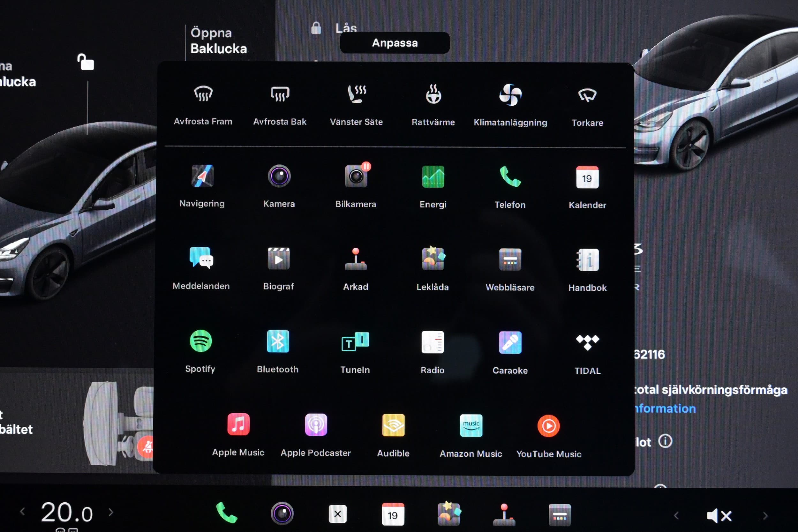This screenshot has width=798, height=532.
Task: Open the Navigering app
Action: (x=202, y=186)
